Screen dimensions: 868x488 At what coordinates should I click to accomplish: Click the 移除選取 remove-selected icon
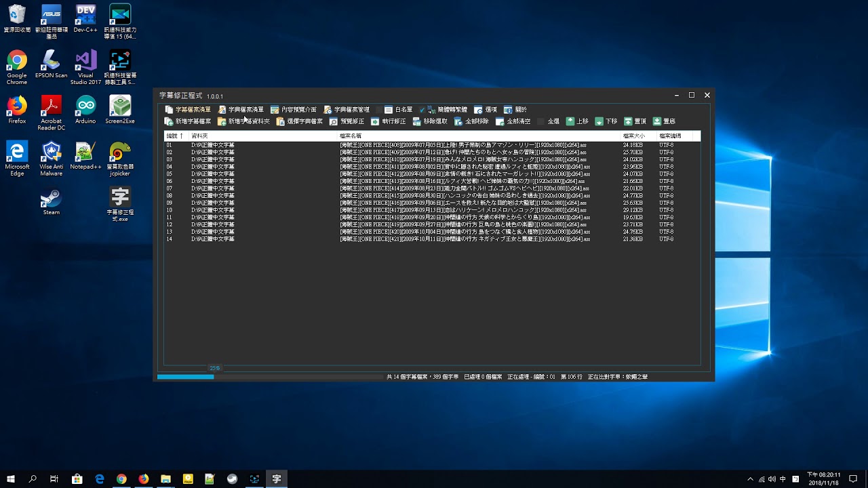417,121
